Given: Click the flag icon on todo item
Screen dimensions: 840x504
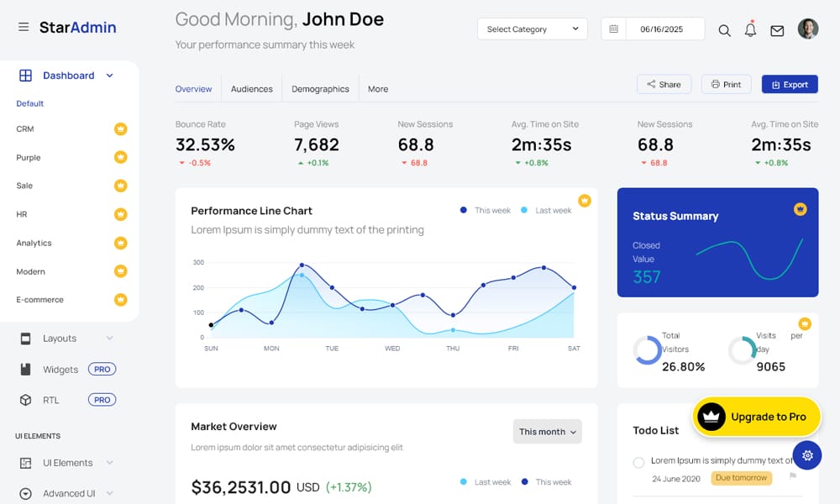Looking at the screenshot, I should click(792, 477).
